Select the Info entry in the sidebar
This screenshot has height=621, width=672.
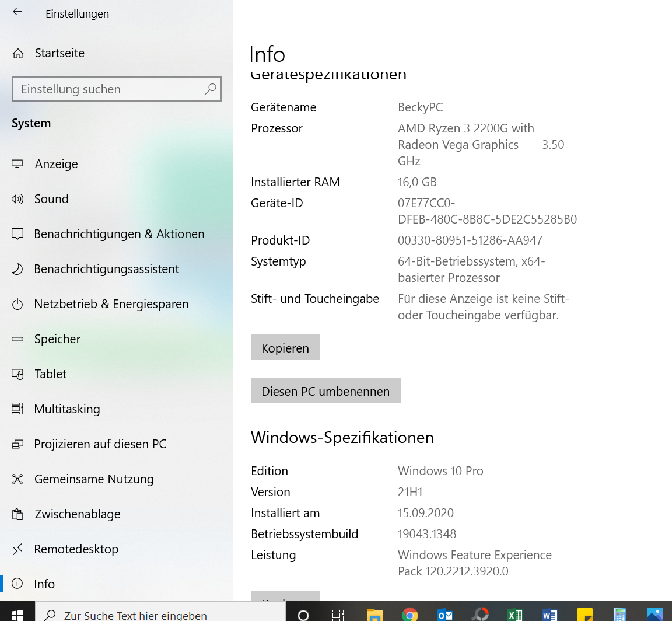(x=117, y=584)
